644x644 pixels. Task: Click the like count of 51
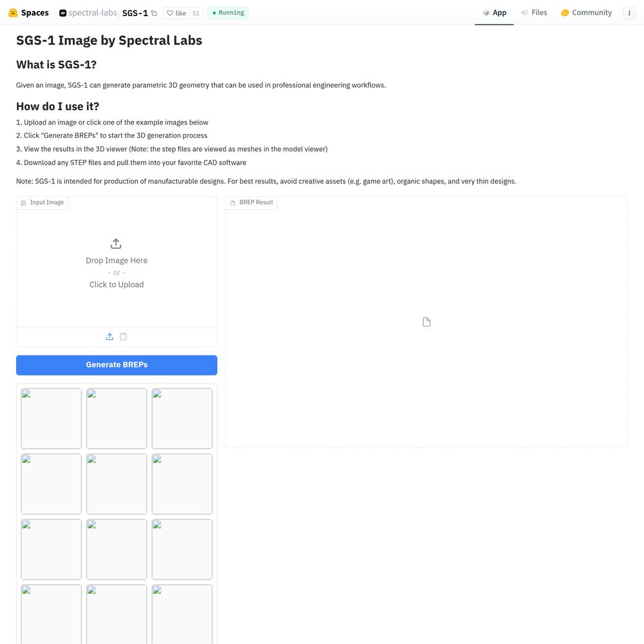pos(196,13)
